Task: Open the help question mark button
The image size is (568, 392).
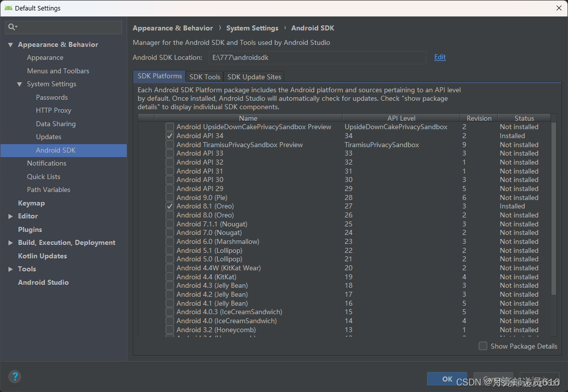Action: 15,377
